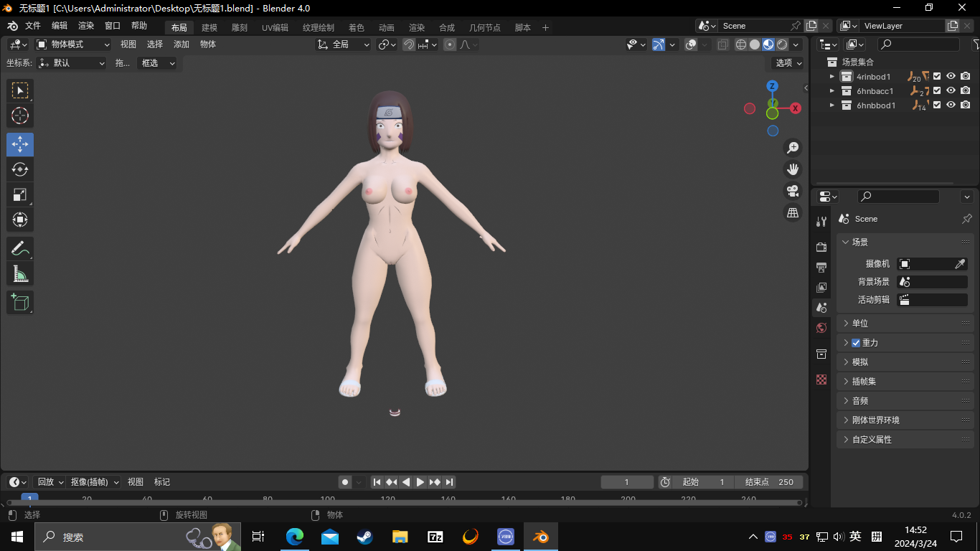Open the Global transform orientation dropdown

(344, 44)
